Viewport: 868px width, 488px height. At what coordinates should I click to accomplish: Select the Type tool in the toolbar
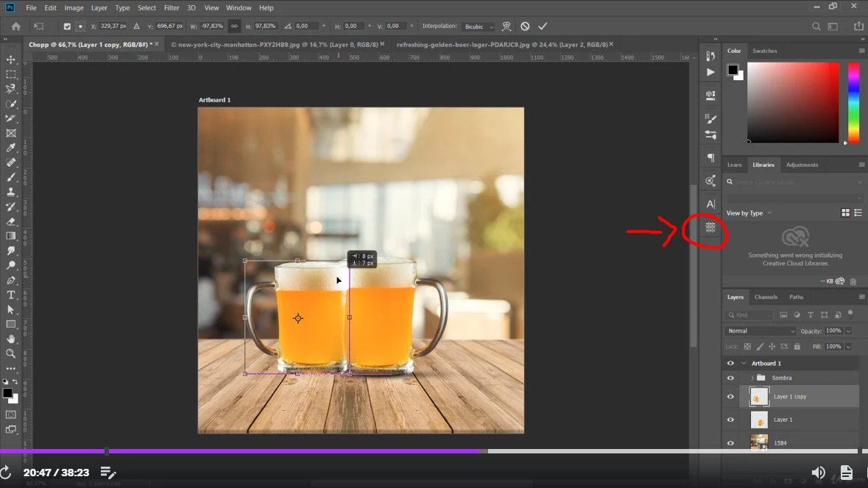click(x=11, y=295)
